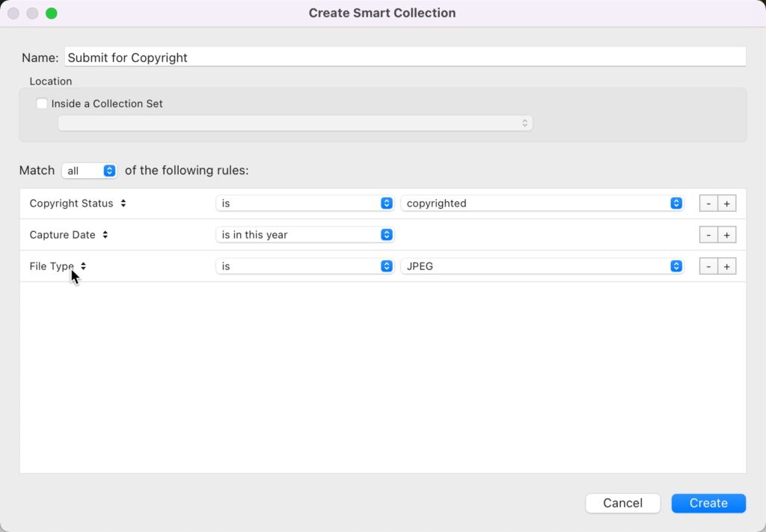
Task: Change the Capture Date criteria selector
Action: (68, 235)
